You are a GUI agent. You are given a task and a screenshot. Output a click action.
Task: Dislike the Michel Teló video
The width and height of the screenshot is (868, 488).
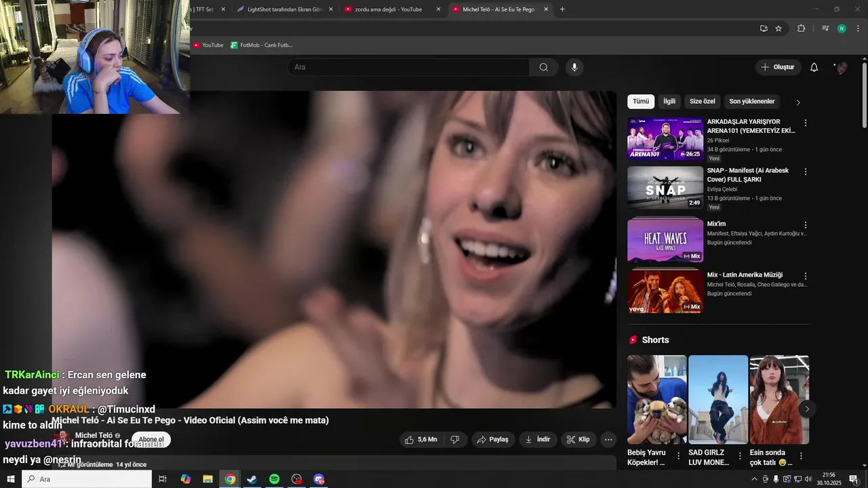[455, 439]
